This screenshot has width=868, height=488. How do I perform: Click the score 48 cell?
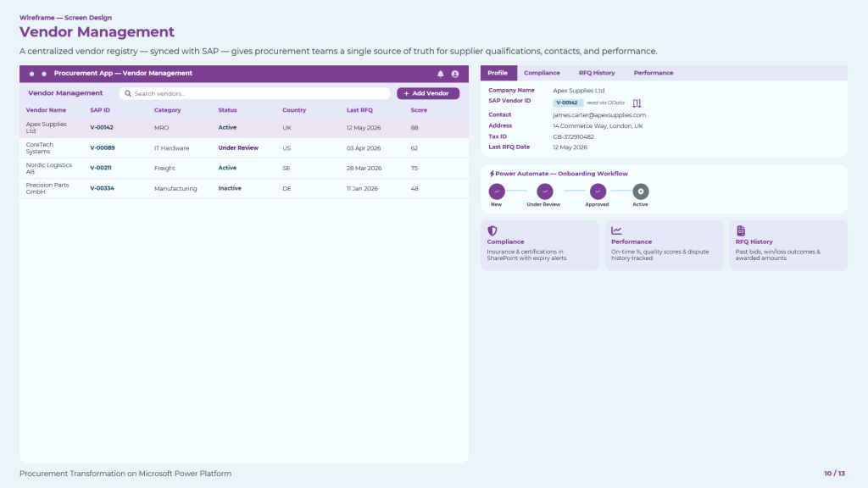(x=415, y=189)
